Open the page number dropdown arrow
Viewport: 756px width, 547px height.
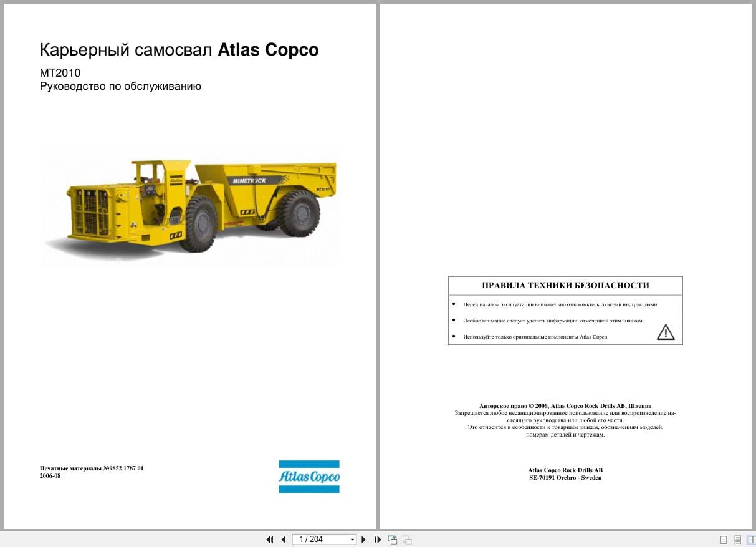point(352,540)
